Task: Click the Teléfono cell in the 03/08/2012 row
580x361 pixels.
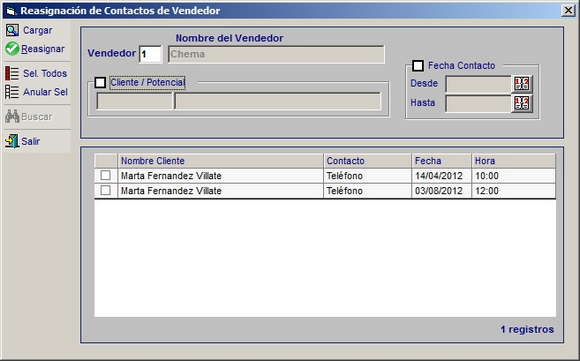Action: [367, 191]
